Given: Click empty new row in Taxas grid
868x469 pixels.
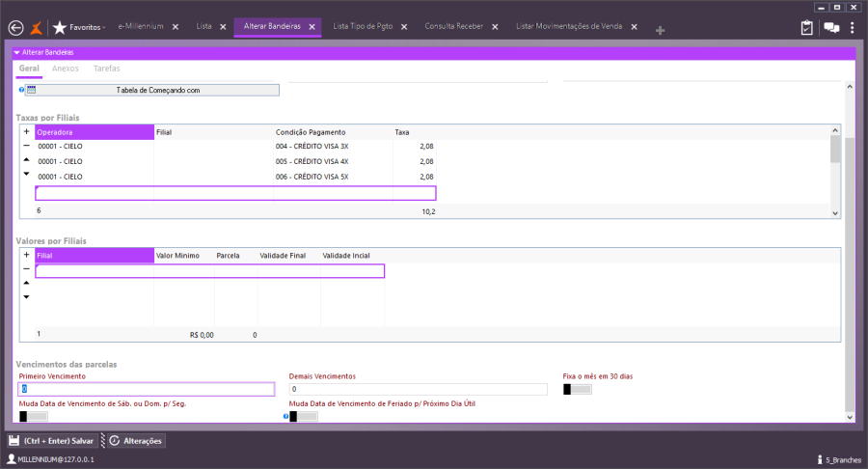Looking at the screenshot, I should (x=236, y=193).
